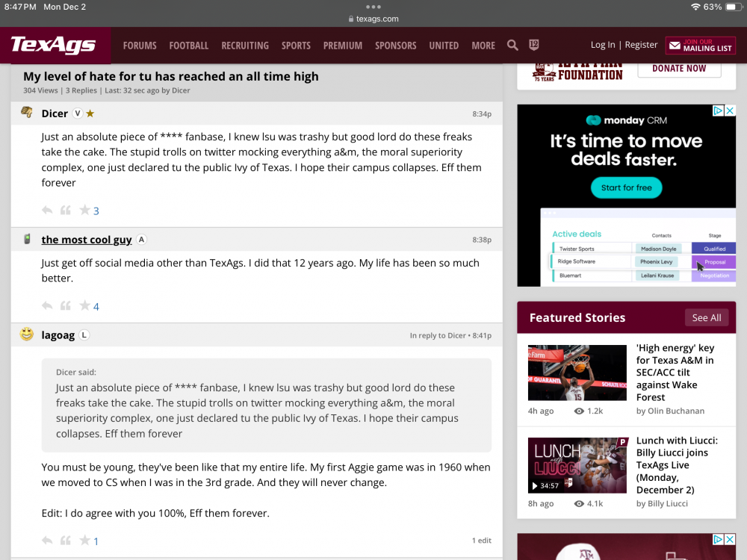Close the monday CRM ad
This screenshot has width=747, height=560.
click(730, 111)
